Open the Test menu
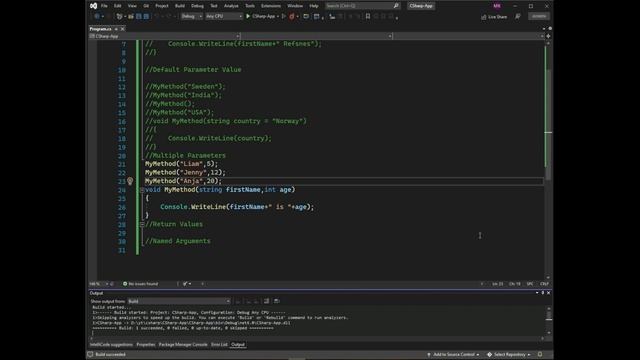This screenshot has width=640, height=360. click(214, 6)
